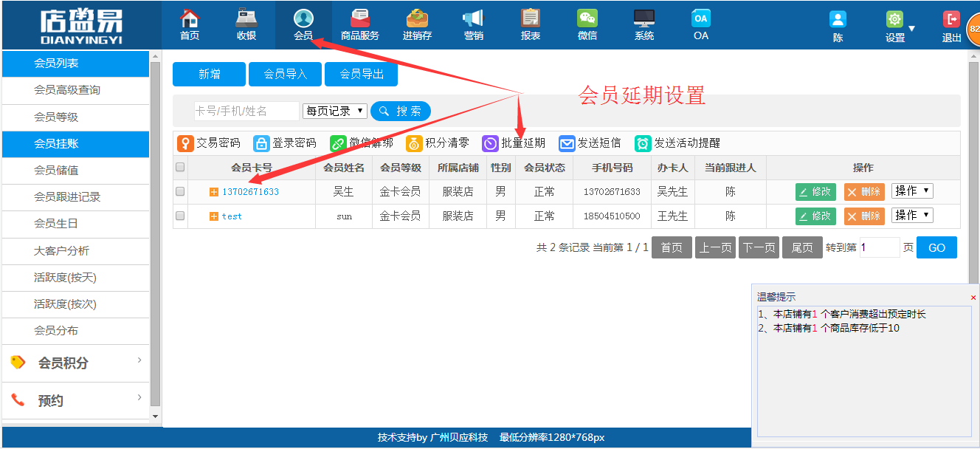Image resolution: width=980 pixels, height=449 pixels.
Task: Select 大客户分析 in sidebar
Action: coord(75,251)
